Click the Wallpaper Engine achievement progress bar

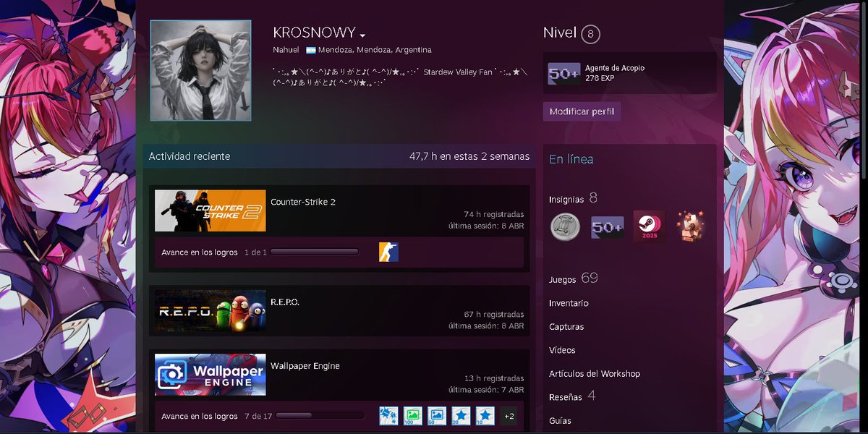(x=320, y=416)
